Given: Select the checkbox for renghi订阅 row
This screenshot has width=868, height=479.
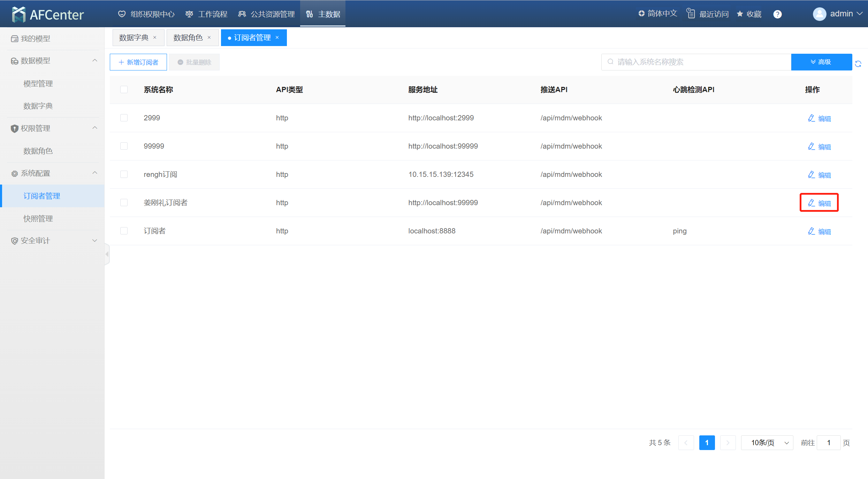Looking at the screenshot, I should (124, 174).
